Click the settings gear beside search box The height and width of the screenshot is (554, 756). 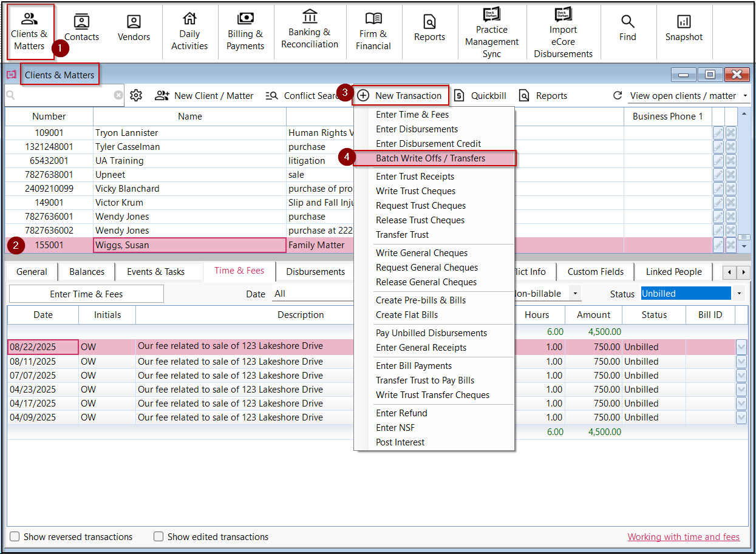coord(136,95)
